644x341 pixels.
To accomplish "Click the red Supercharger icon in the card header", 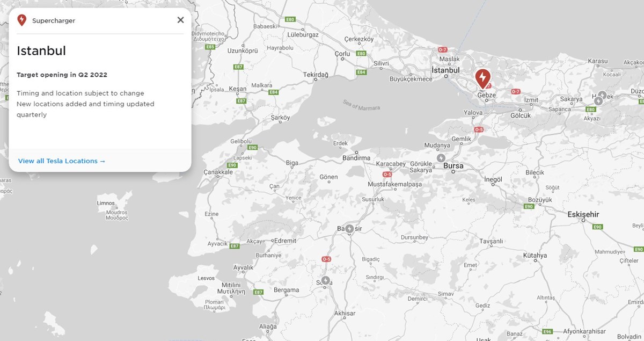I will [x=21, y=20].
